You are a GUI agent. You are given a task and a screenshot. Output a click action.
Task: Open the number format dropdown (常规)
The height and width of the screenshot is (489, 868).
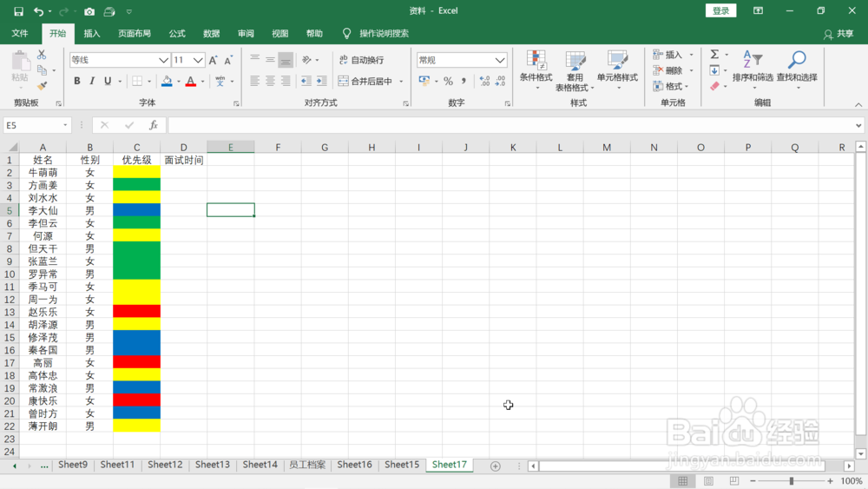tap(500, 60)
